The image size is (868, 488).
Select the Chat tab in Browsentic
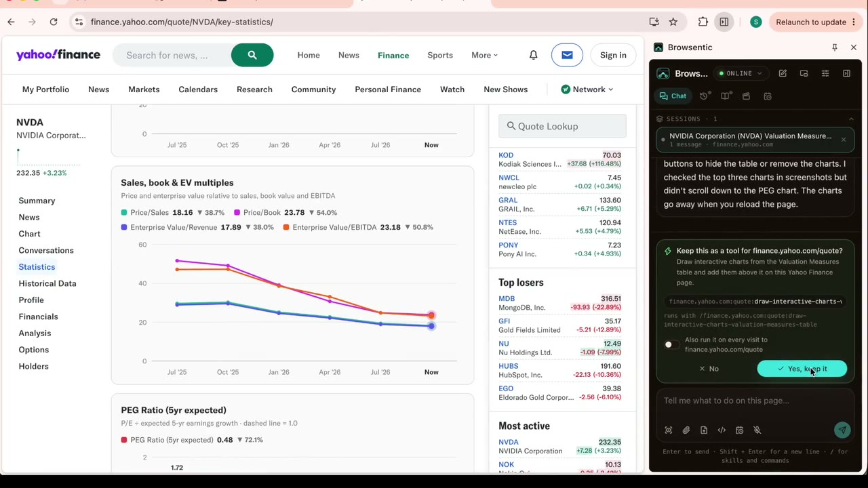click(x=673, y=96)
